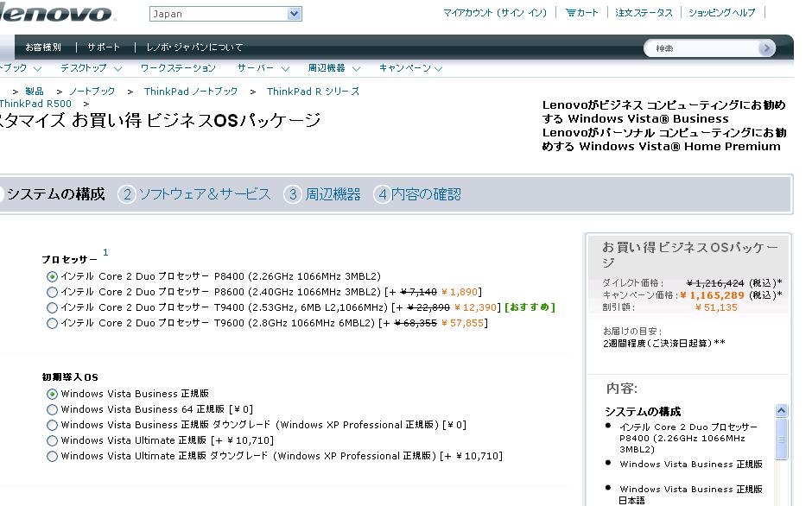Click the 製品 breadcrumb link
Image resolution: width=812 pixels, height=506 pixels.
pyautogui.click(x=35, y=92)
